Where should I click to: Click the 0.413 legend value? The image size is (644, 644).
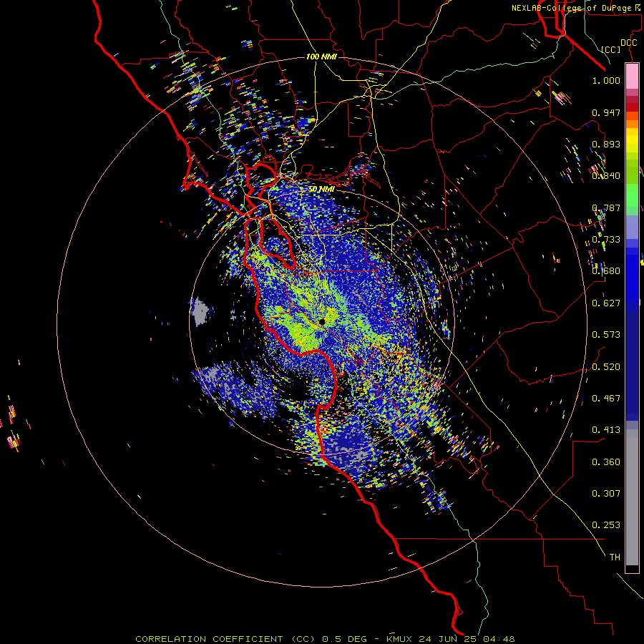[x=606, y=430]
